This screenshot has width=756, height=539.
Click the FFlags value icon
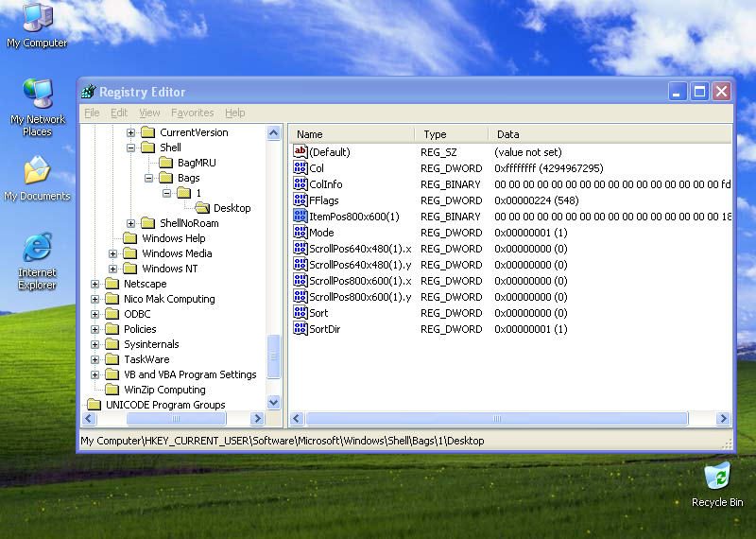click(x=300, y=200)
